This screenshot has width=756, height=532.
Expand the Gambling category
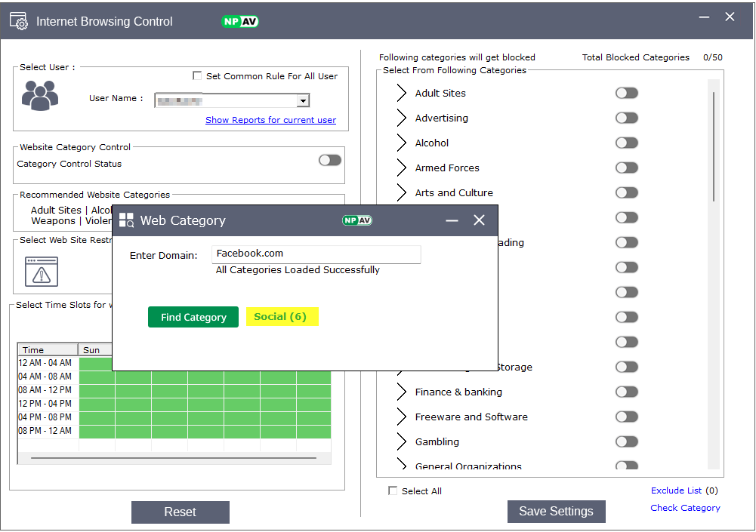(402, 441)
